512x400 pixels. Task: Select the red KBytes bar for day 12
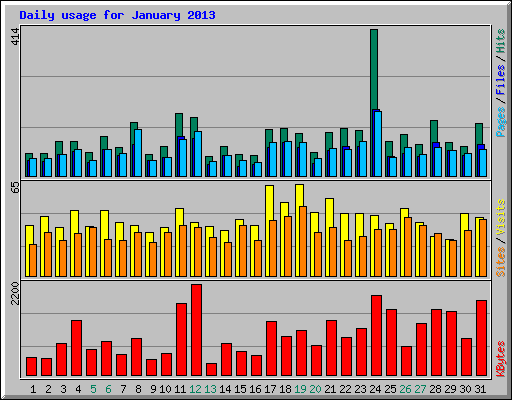click(x=196, y=330)
